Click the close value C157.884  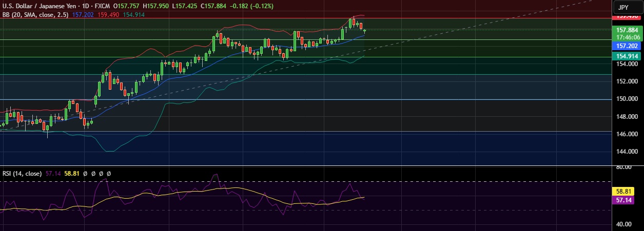[213, 6]
